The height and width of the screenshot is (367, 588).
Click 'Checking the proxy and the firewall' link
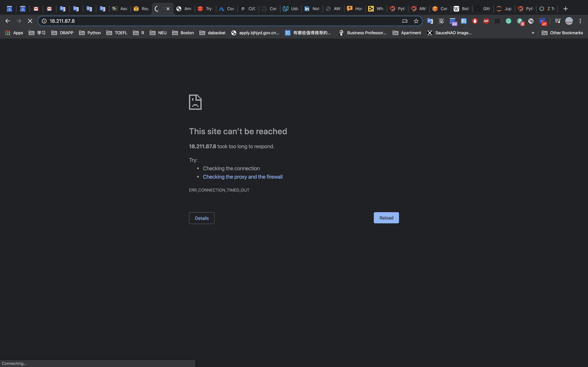pyautogui.click(x=243, y=177)
